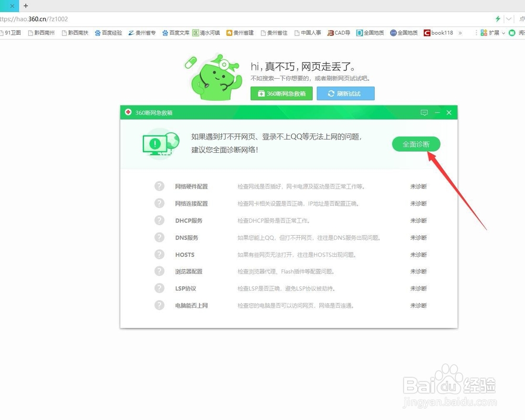
Task: Open the 阅读 reading mode icon
Action: point(512,33)
